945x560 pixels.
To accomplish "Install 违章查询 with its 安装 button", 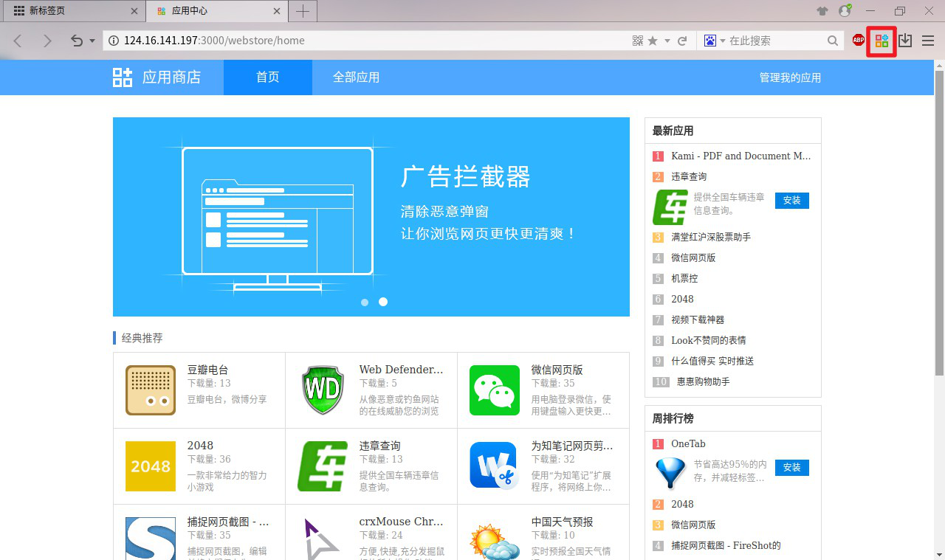I will [x=791, y=200].
